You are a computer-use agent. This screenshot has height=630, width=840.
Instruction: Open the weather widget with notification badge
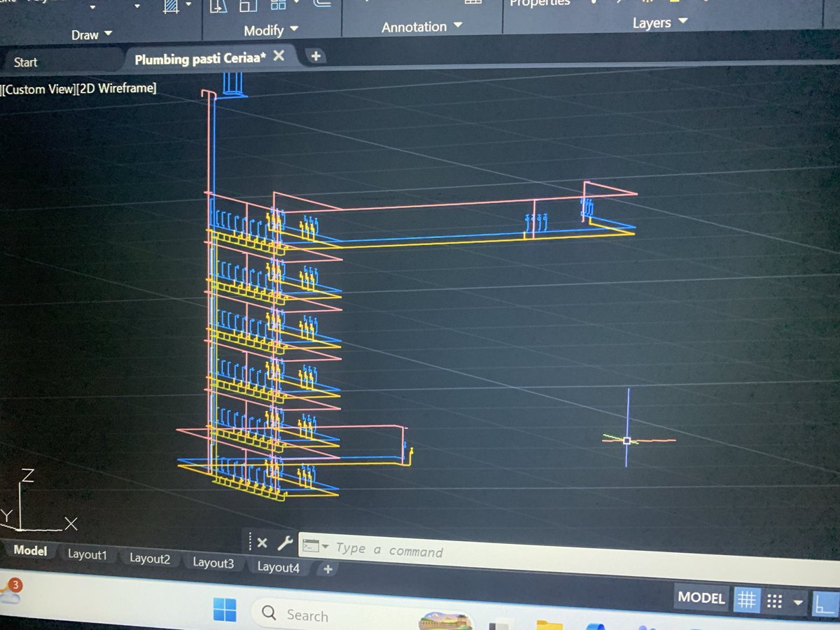[x=10, y=591]
